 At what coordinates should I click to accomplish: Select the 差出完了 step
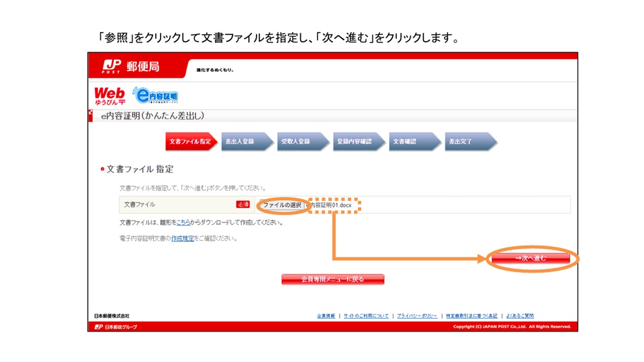pos(461,142)
